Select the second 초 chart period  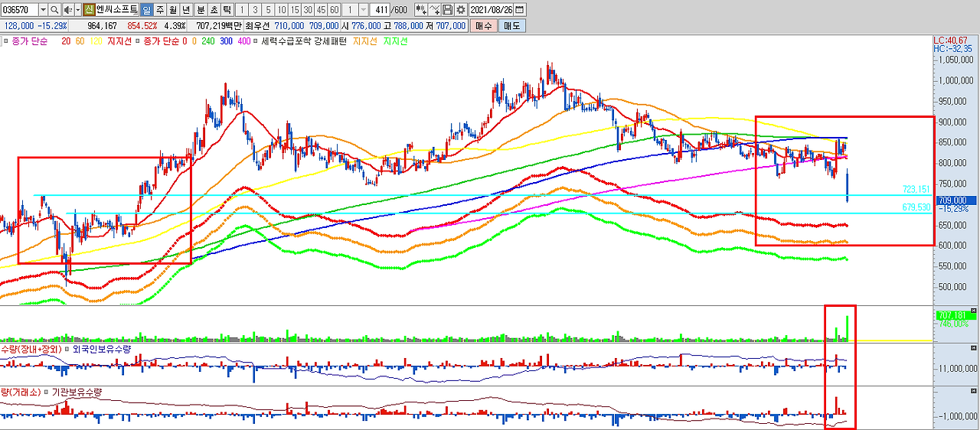tap(214, 10)
